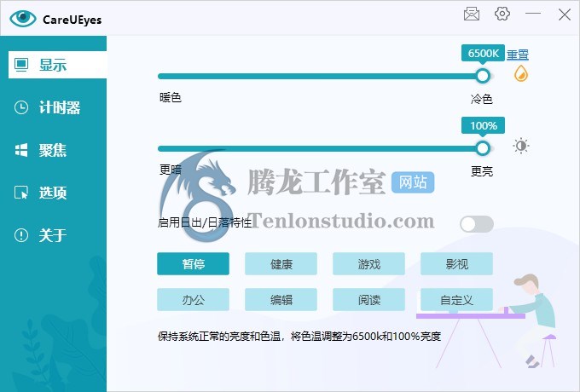Choose the 编辑 preset

point(281,300)
